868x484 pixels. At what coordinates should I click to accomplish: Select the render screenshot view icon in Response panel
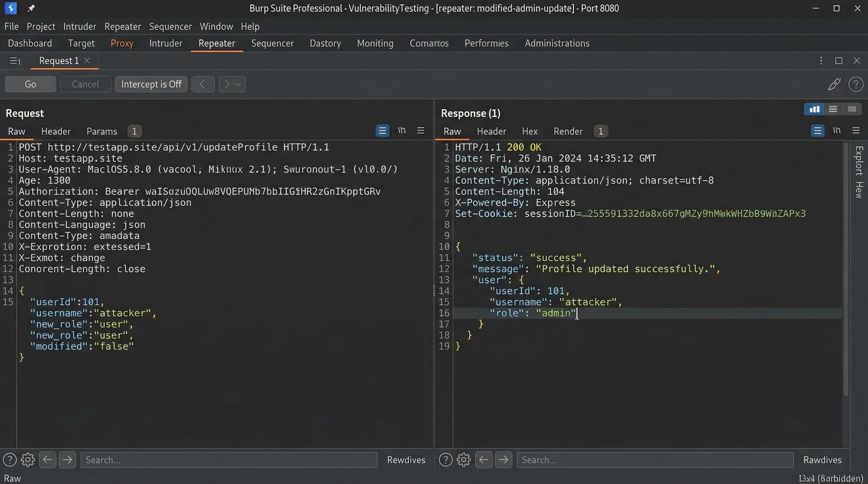(852, 109)
